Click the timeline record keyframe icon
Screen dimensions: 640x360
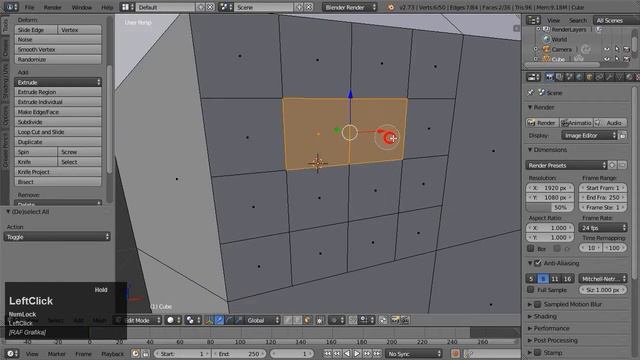pos(456,353)
